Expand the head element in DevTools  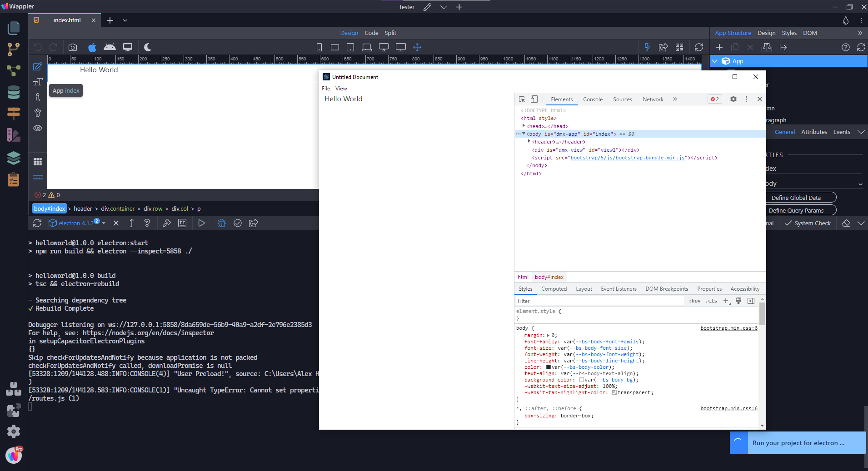pos(524,126)
